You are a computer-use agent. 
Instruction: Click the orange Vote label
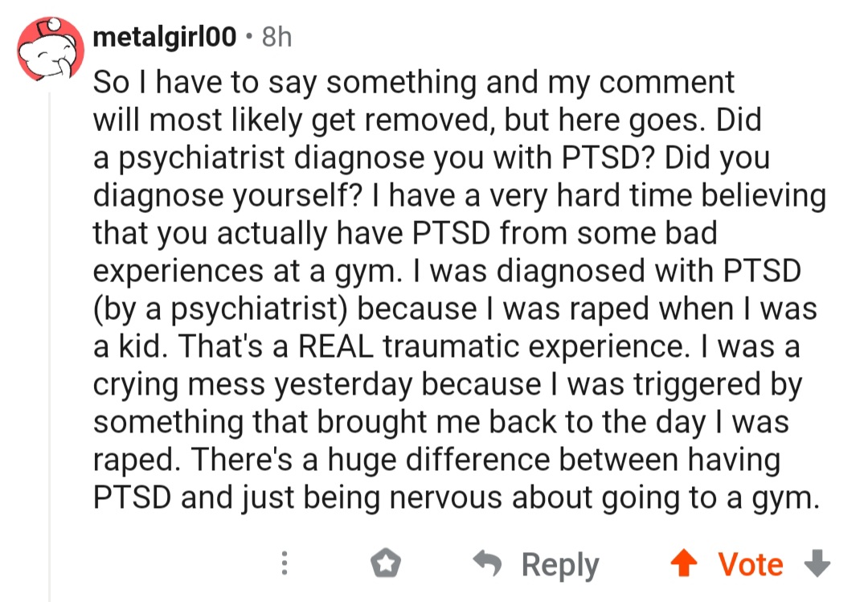[x=751, y=564]
